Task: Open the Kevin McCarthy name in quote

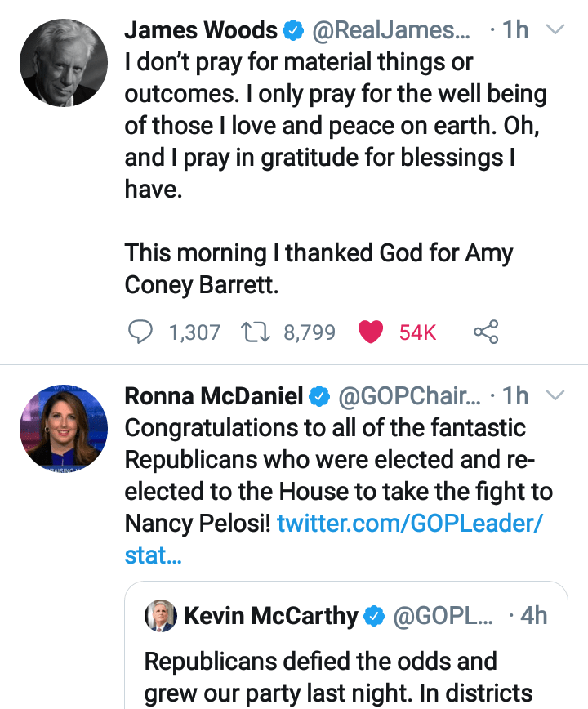Action: click(270, 616)
